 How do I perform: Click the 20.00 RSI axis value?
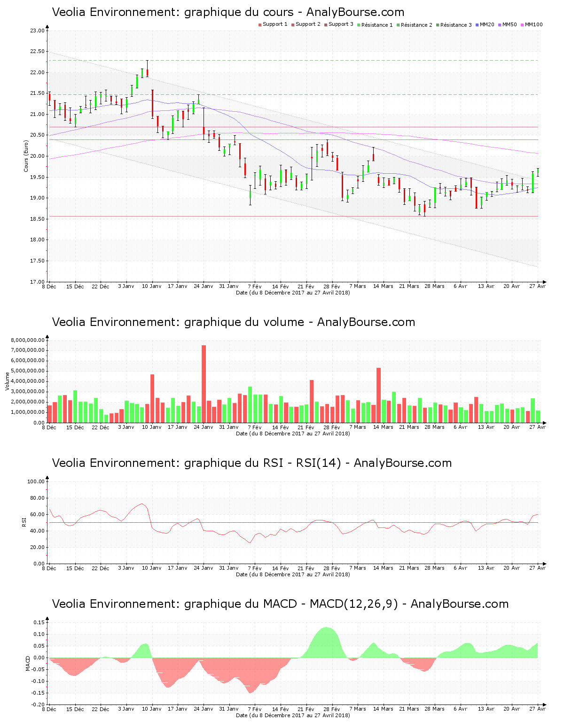38,547
